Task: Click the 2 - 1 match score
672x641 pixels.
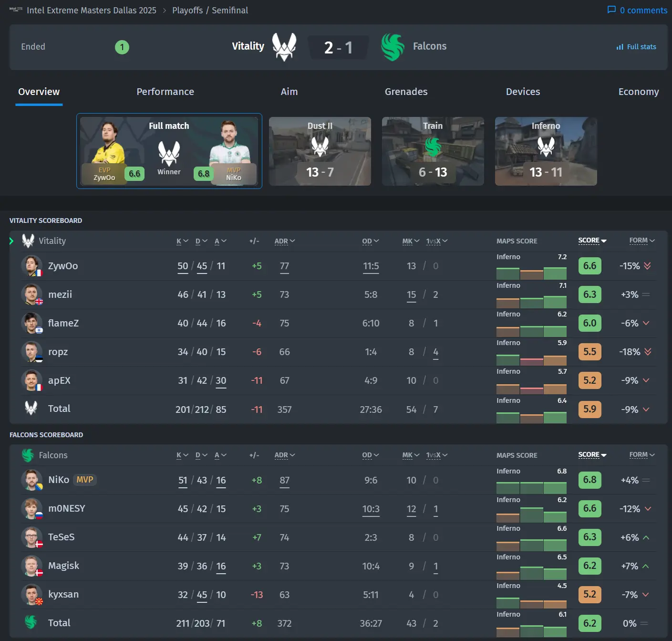Action: point(338,47)
